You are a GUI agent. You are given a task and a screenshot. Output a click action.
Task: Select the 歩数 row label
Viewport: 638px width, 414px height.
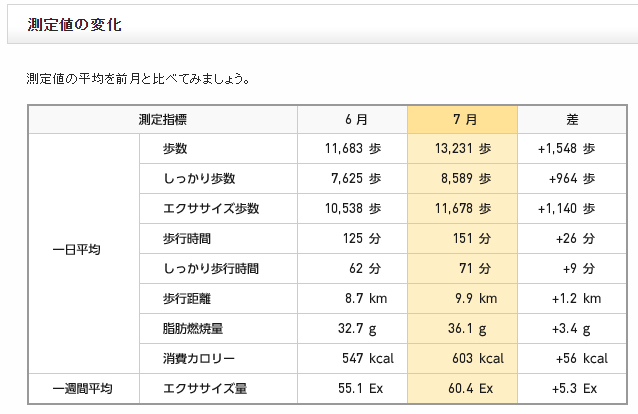click(x=175, y=149)
